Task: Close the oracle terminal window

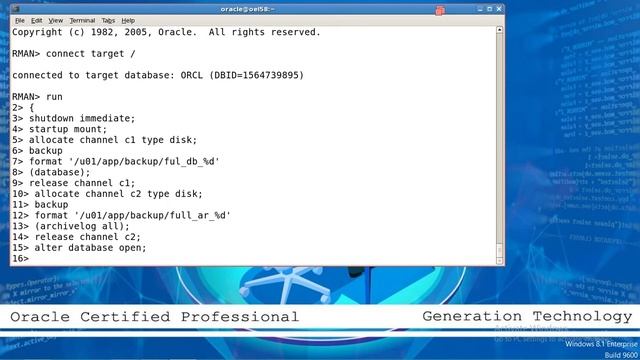Action: [x=499, y=9]
